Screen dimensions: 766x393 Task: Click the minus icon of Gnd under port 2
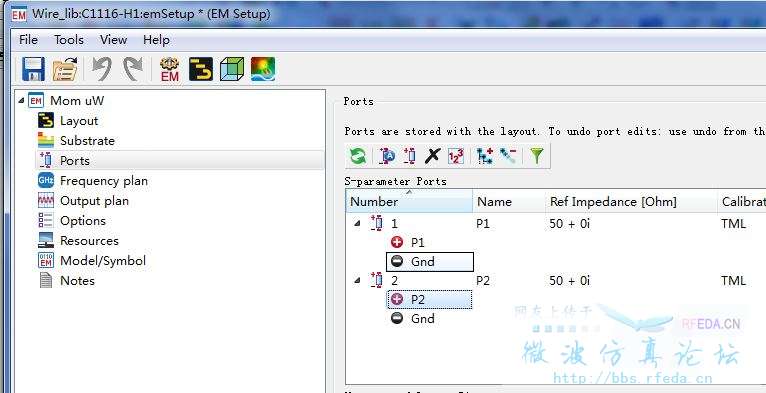pyautogui.click(x=397, y=319)
